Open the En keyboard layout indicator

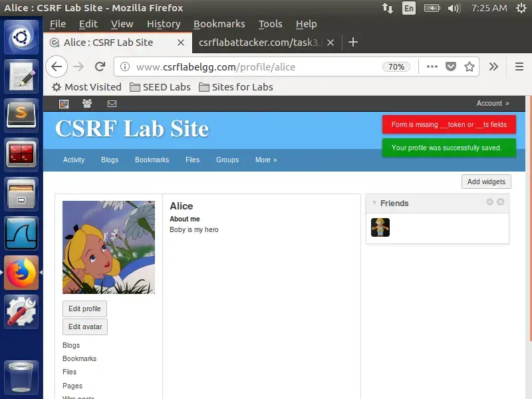[x=409, y=8]
